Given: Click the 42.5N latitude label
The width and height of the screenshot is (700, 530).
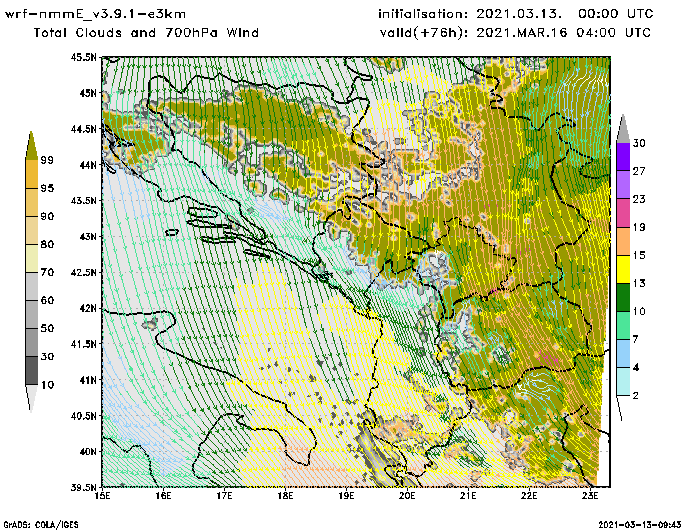Looking at the screenshot, I should coord(83,272).
